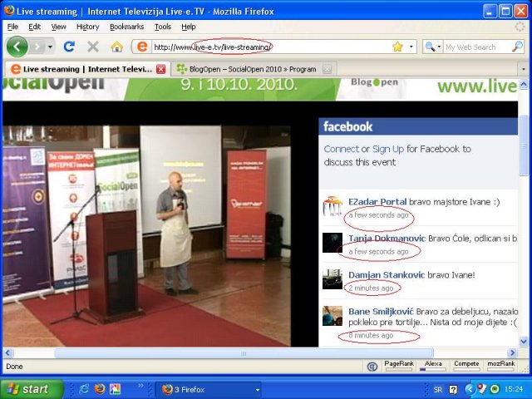
Task: Click EZadar Portal avatar thumbnail
Action: point(332,206)
